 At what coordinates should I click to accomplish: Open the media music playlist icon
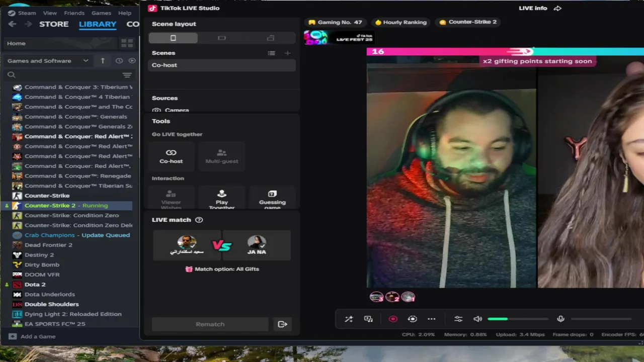pos(368,319)
